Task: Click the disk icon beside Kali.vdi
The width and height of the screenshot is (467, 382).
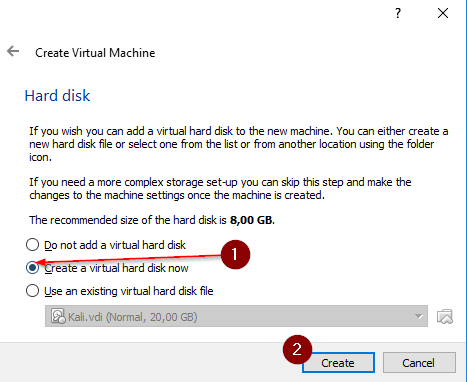Action: pos(58,316)
